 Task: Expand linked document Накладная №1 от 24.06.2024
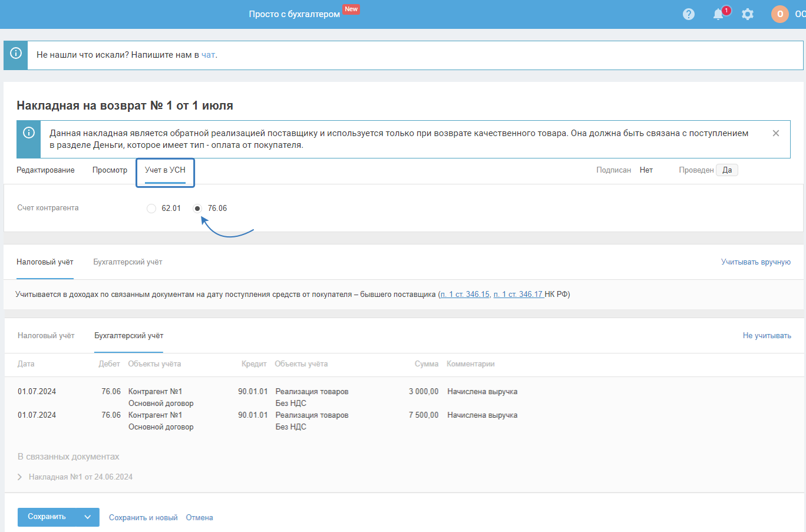tap(20, 477)
